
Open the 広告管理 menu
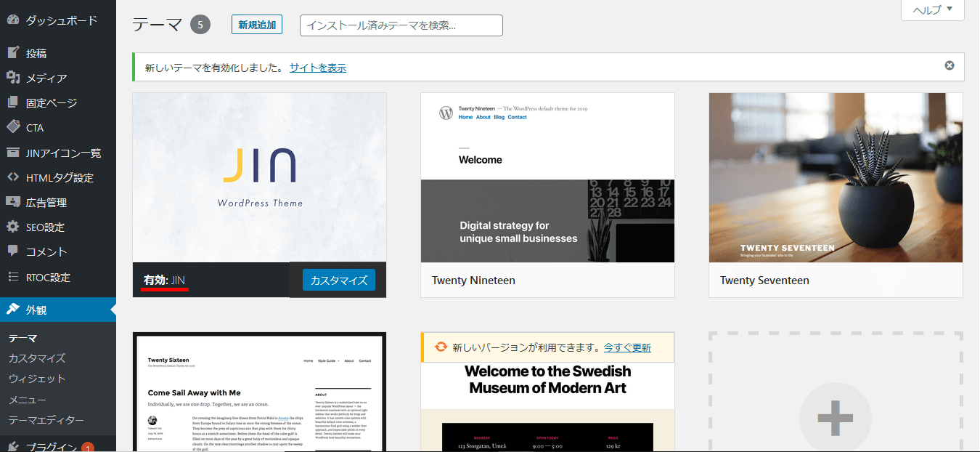click(46, 202)
